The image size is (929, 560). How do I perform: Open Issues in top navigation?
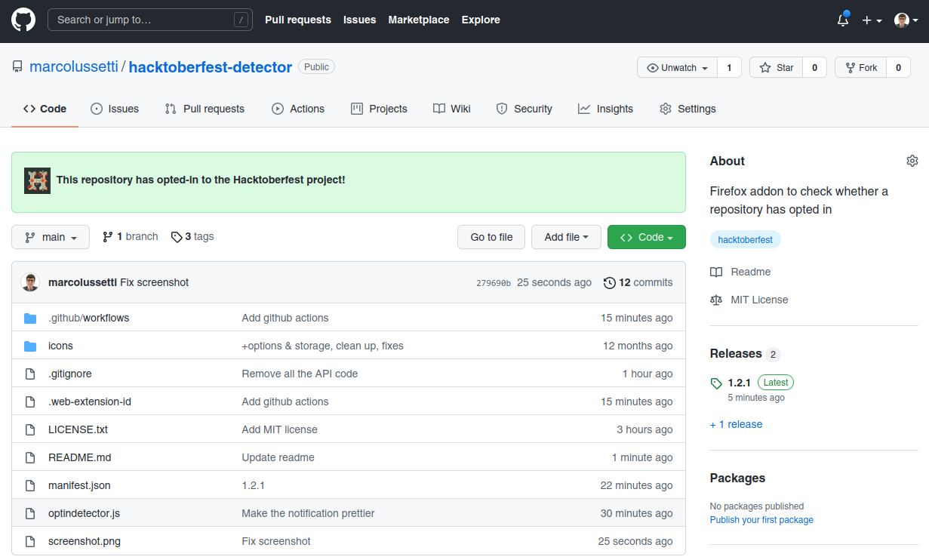pyautogui.click(x=359, y=20)
